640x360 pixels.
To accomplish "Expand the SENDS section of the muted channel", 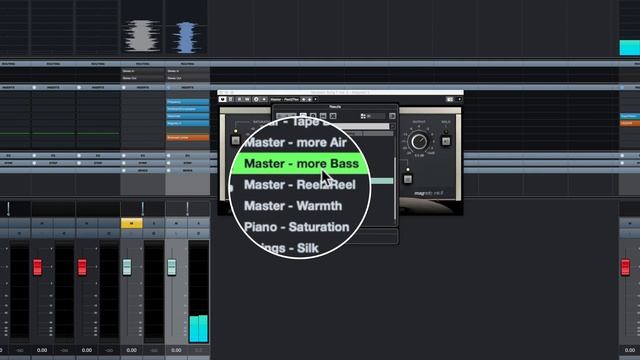I will click(x=143, y=170).
